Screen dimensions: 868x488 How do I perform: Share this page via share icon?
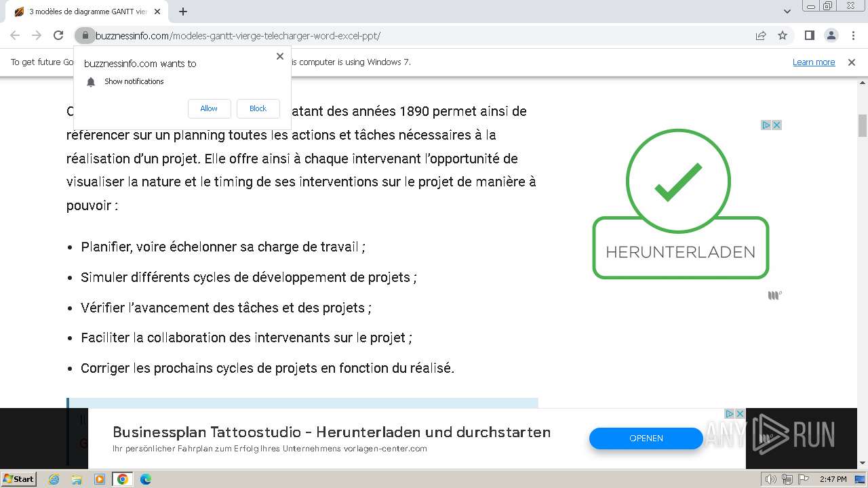point(761,35)
